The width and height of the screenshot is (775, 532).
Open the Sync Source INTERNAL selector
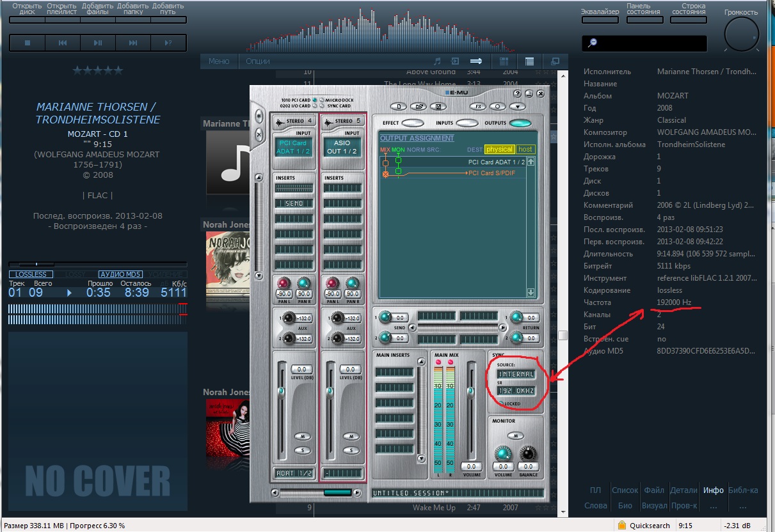pyautogui.click(x=516, y=374)
